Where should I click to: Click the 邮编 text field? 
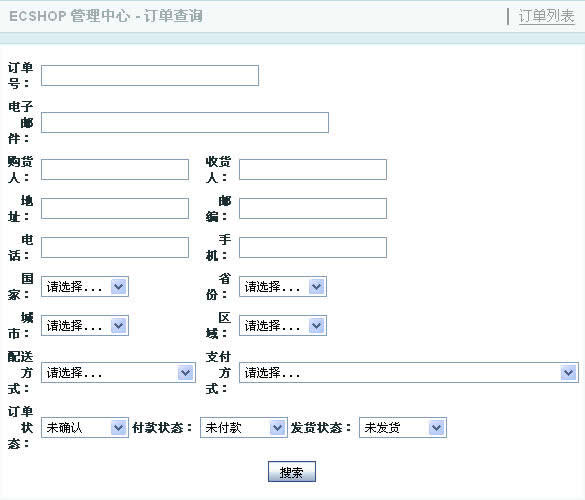[x=313, y=208]
